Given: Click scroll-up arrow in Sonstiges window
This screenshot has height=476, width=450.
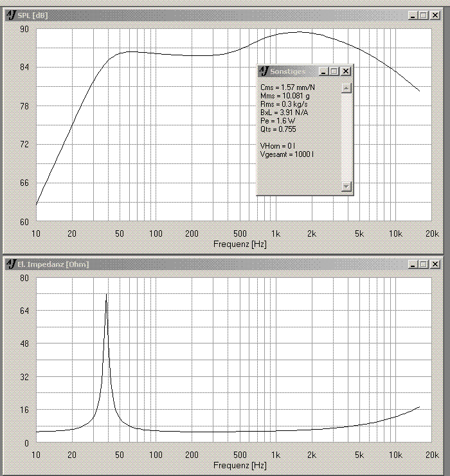Looking at the screenshot, I should point(346,88).
